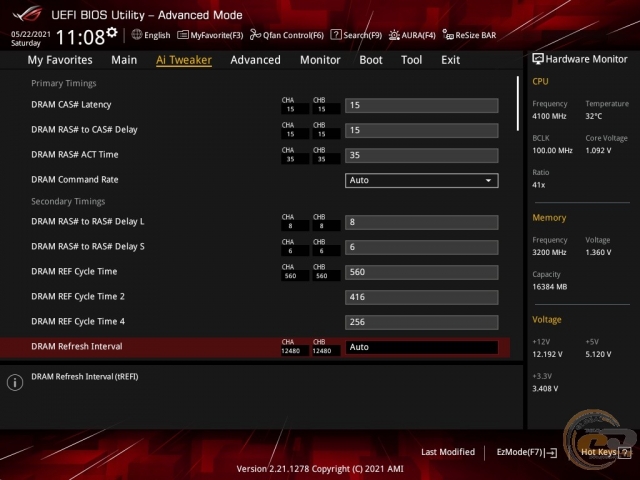Open the Advanced tab
The height and width of the screenshot is (480, 640).
(x=256, y=60)
